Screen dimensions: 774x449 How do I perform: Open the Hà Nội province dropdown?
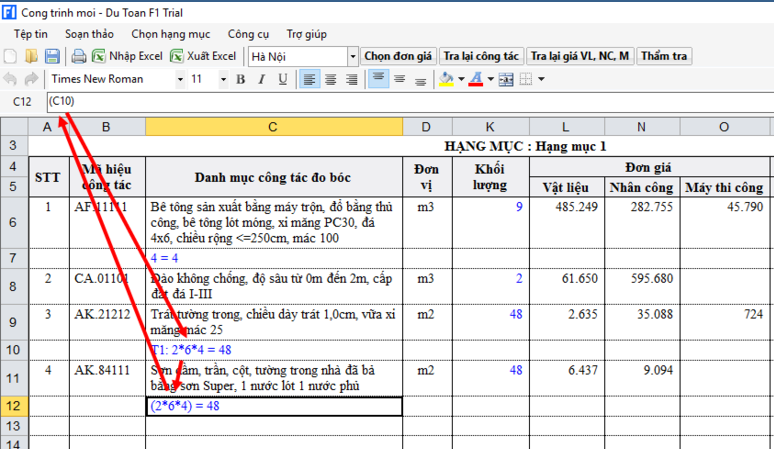[x=352, y=56]
